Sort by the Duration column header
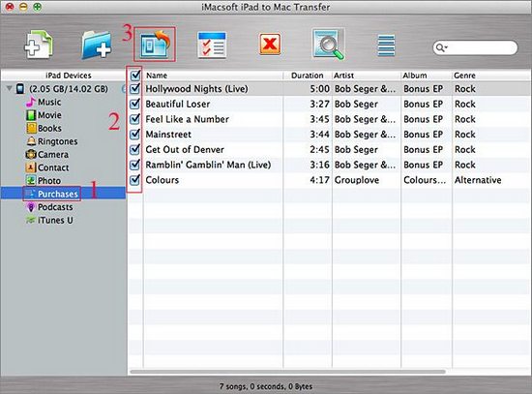 [x=308, y=76]
